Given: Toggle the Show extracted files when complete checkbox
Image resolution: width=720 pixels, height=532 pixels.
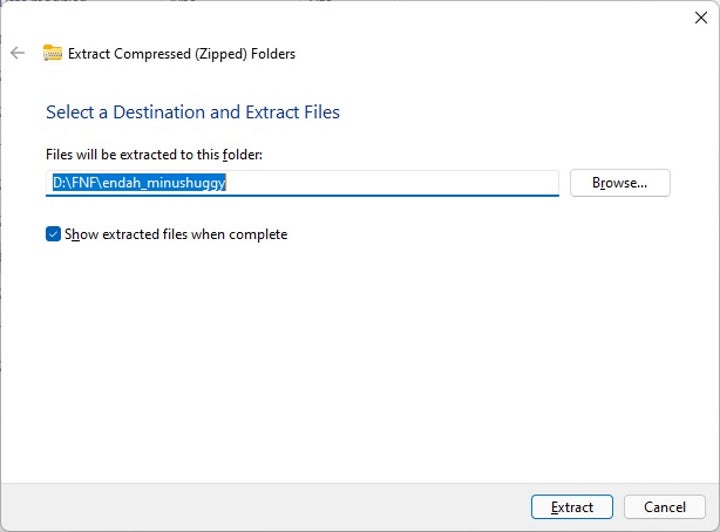Looking at the screenshot, I should click(x=53, y=234).
